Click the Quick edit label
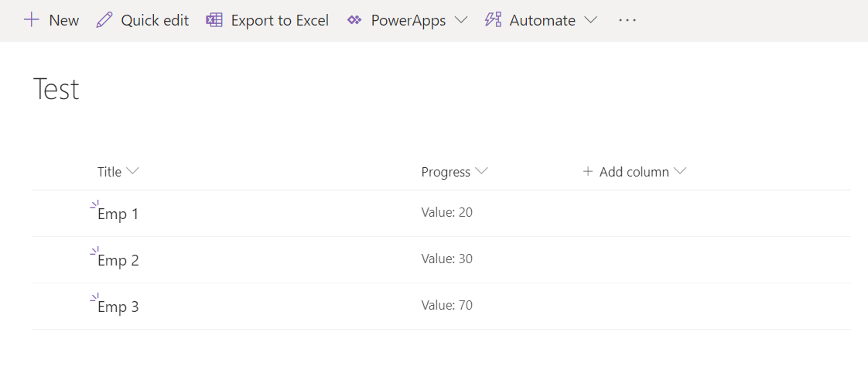 (155, 20)
